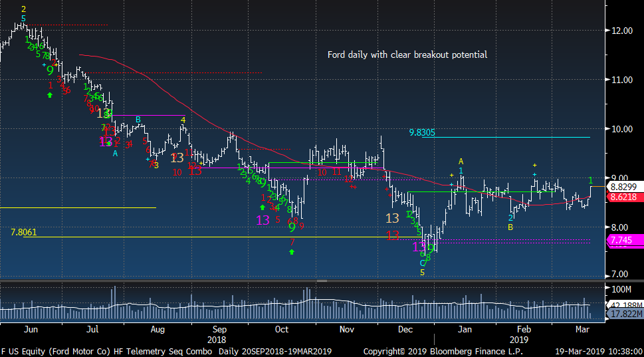Click the magenta 13 marker in late September
Screen dimensions: 644x357
pyautogui.click(x=263, y=220)
